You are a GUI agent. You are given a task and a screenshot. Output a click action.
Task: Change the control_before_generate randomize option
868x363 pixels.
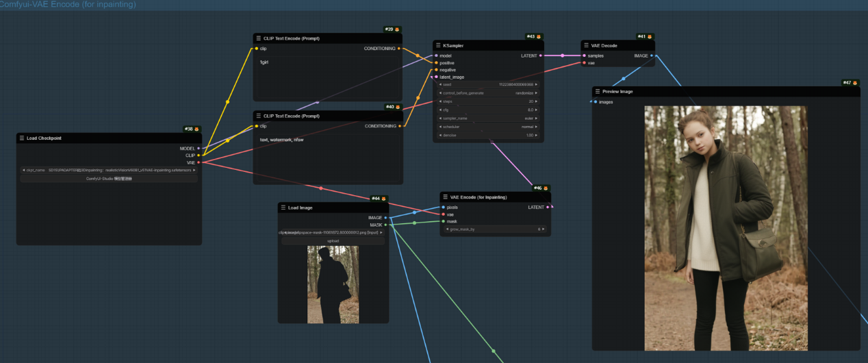[x=488, y=92]
